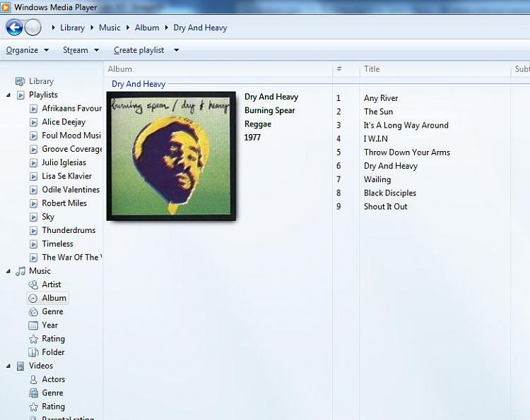Click the Alice Deejay playlist icon

pyautogui.click(x=33, y=122)
